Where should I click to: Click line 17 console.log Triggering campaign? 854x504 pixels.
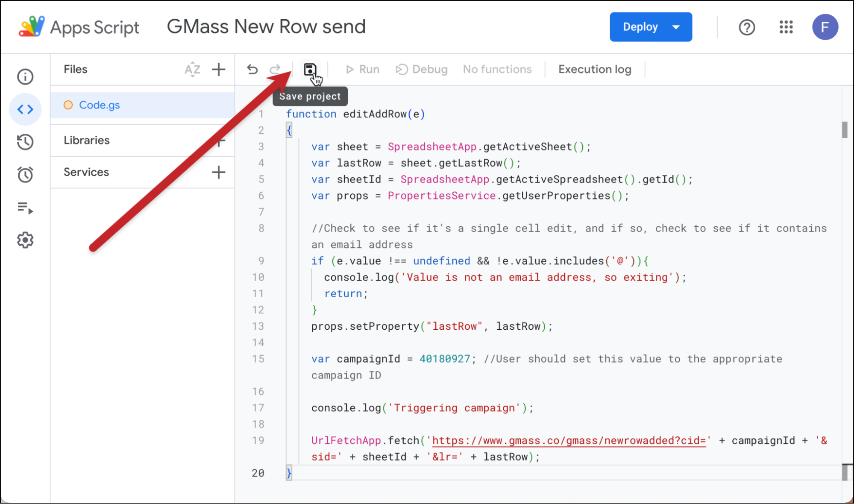click(x=423, y=408)
